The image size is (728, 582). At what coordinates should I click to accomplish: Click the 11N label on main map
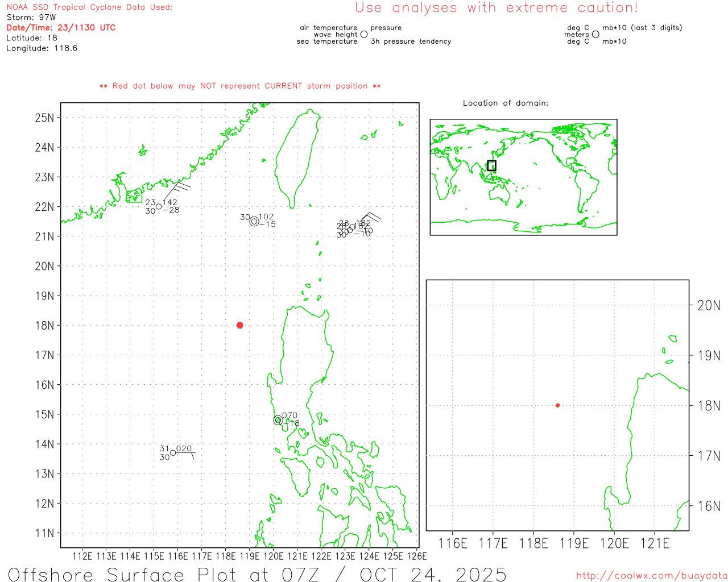44,533
